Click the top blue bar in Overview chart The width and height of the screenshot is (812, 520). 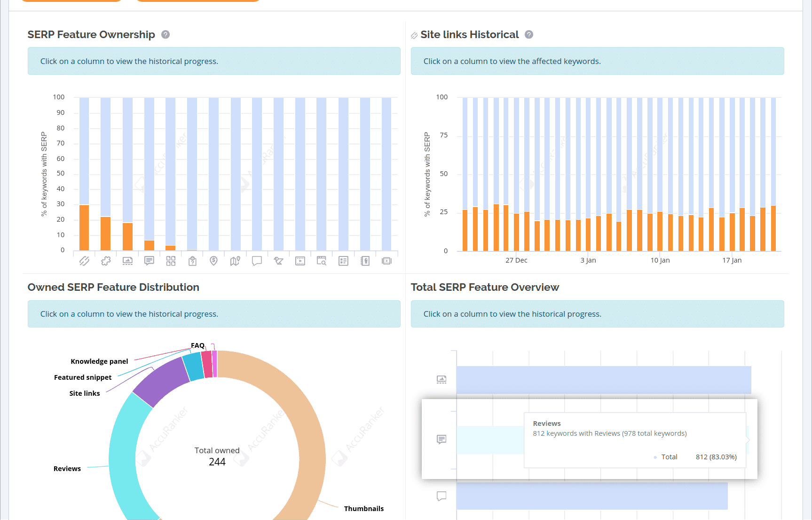click(x=603, y=380)
